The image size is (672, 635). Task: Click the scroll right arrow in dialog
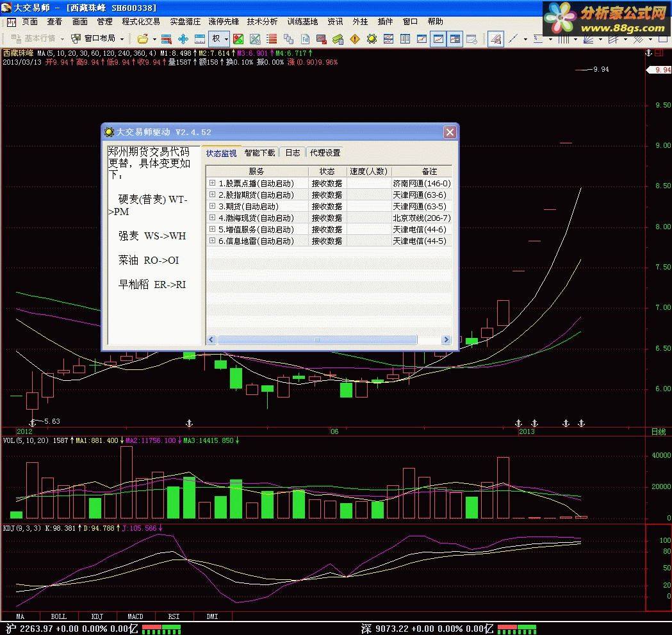[x=446, y=339]
